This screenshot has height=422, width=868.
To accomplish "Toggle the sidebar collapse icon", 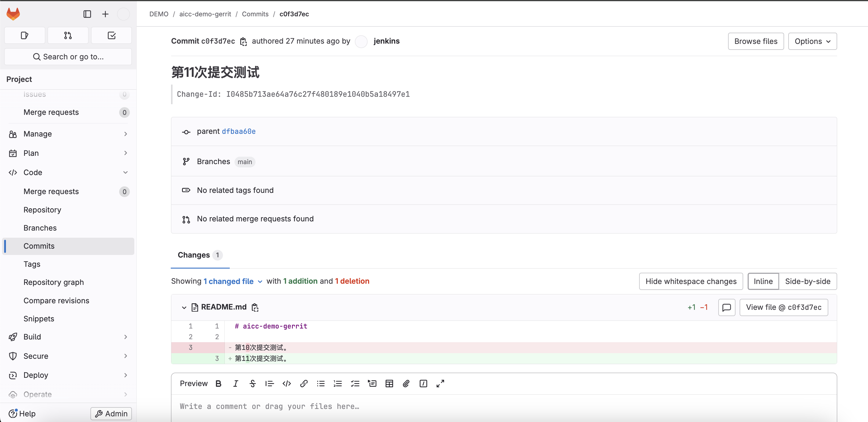I will point(87,14).
